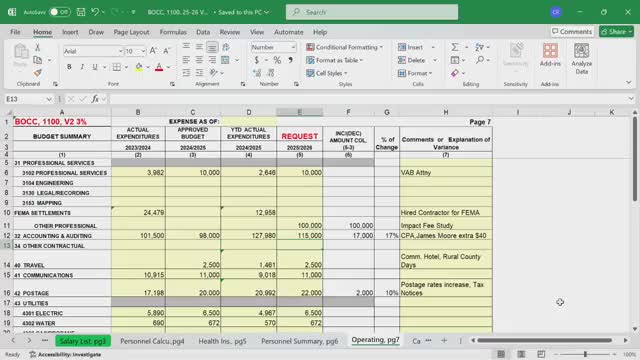Open the Number format dropdown
Image resolution: width=640 pixels, height=360 pixels.
(x=293, y=47)
